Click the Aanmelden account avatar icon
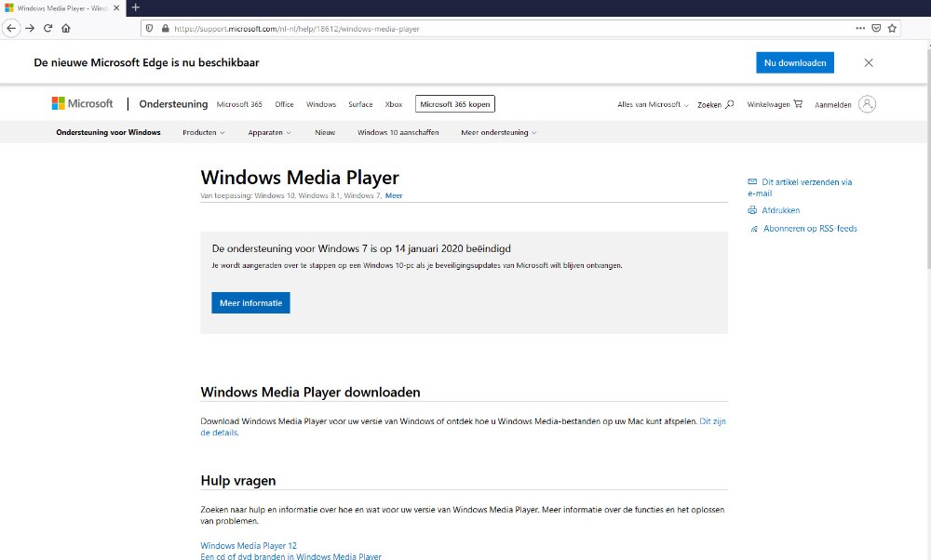This screenshot has height=560, width=931. 867,104
